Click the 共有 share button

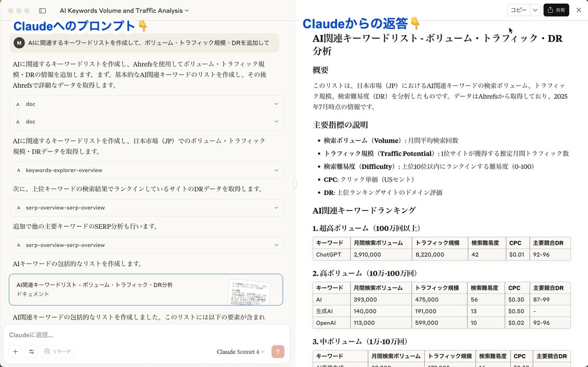click(x=556, y=10)
